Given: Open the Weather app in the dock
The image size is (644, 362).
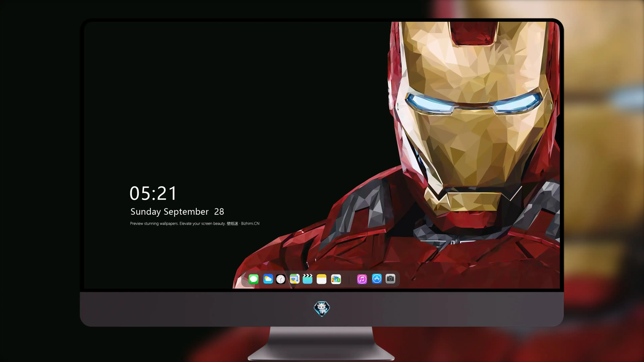Looking at the screenshot, I should tap(268, 279).
